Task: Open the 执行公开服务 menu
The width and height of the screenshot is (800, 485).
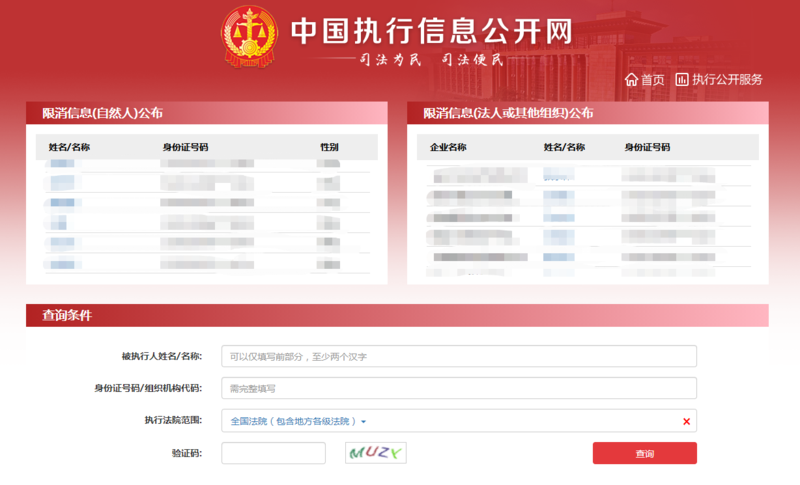Action: pyautogui.click(x=727, y=80)
